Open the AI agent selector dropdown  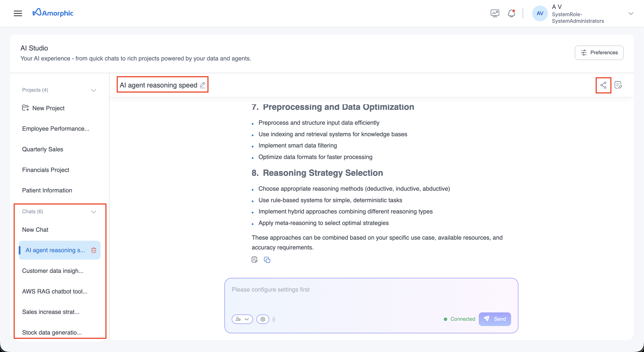(x=242, y=319)
